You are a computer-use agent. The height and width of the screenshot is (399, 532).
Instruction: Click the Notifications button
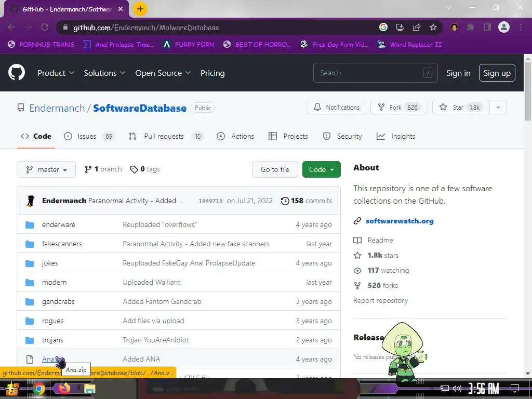tap(336, 107)
